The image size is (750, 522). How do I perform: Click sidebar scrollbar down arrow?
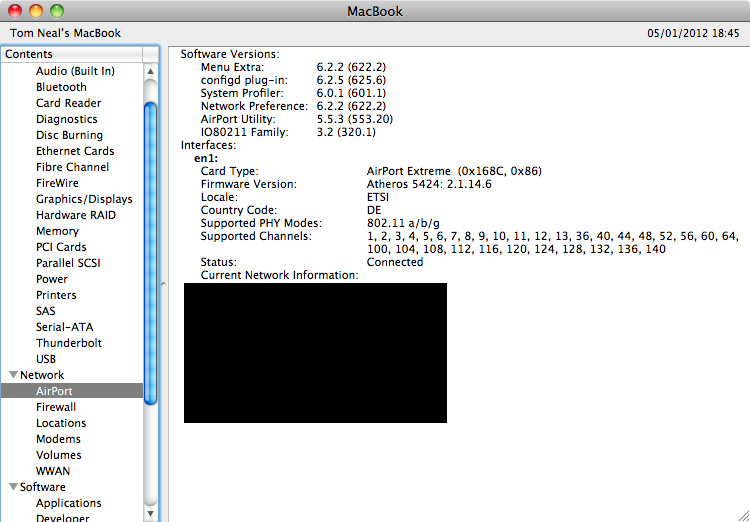pyautogui.click(x=150, y=514)
